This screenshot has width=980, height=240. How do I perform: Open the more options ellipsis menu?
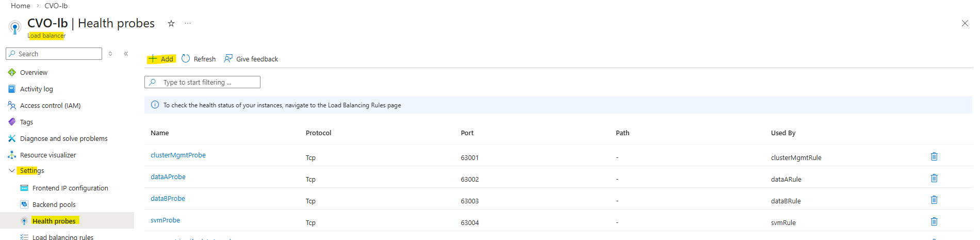pos(188,23)
